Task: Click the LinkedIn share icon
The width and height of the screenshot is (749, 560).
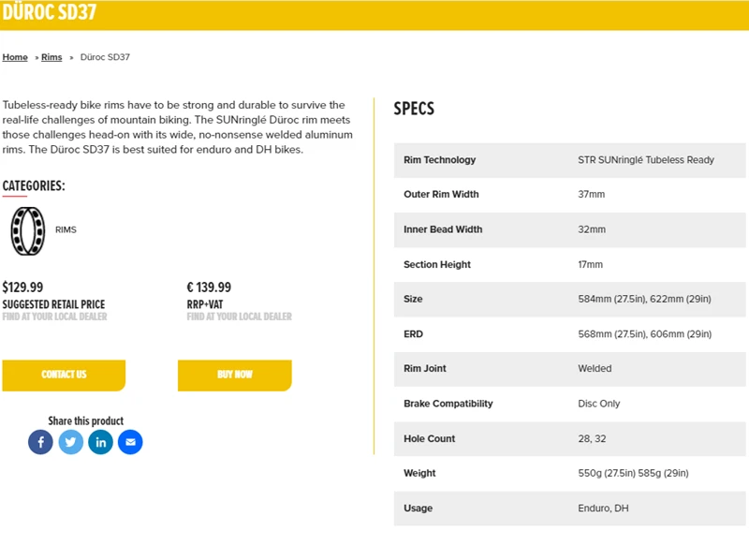Action: (x=101, y=442)
